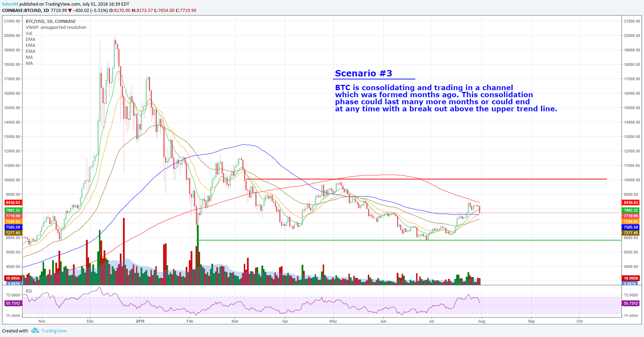Viewport: 644px width, 337px height.
Task: Click the 55.7312 RSI value label on left scale
Action: click(x=13, y=303)
